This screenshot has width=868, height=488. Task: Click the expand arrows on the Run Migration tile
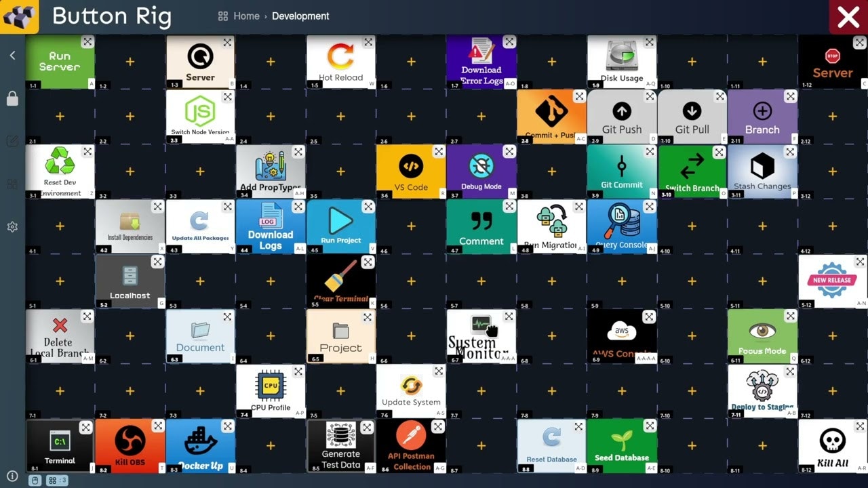579,207
